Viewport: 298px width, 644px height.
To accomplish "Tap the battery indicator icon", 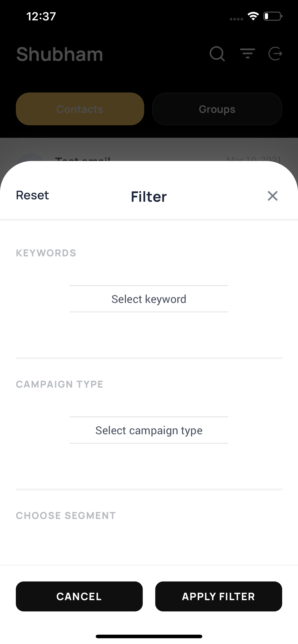I will pos(273,16).
